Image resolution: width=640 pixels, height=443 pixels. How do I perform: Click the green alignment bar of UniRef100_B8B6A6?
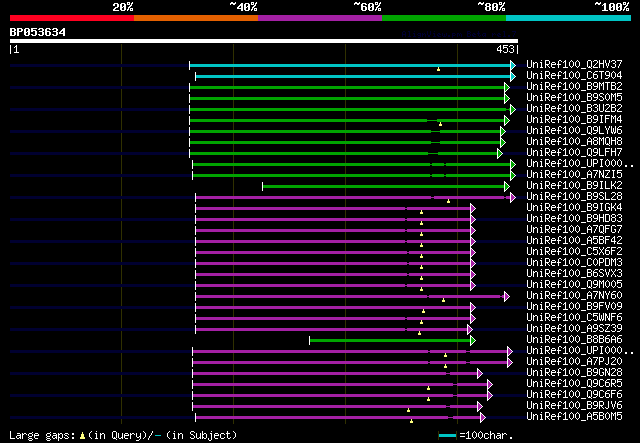(390, 341)
